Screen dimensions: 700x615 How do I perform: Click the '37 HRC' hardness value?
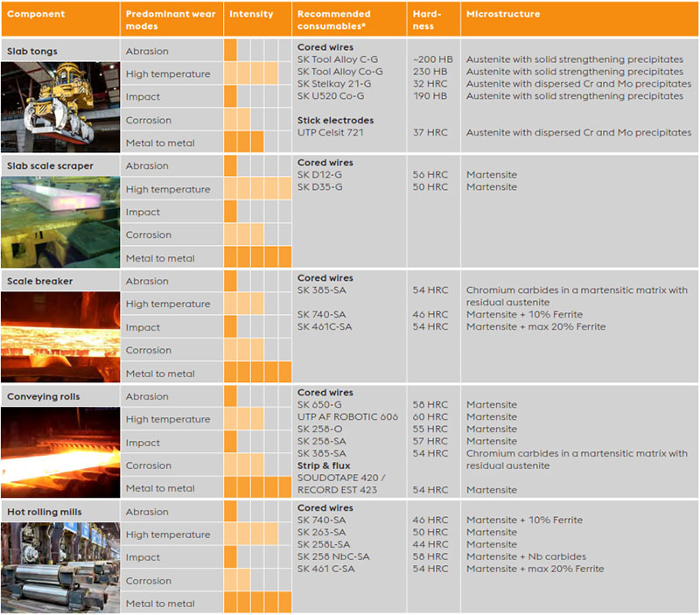pos(430,132)
